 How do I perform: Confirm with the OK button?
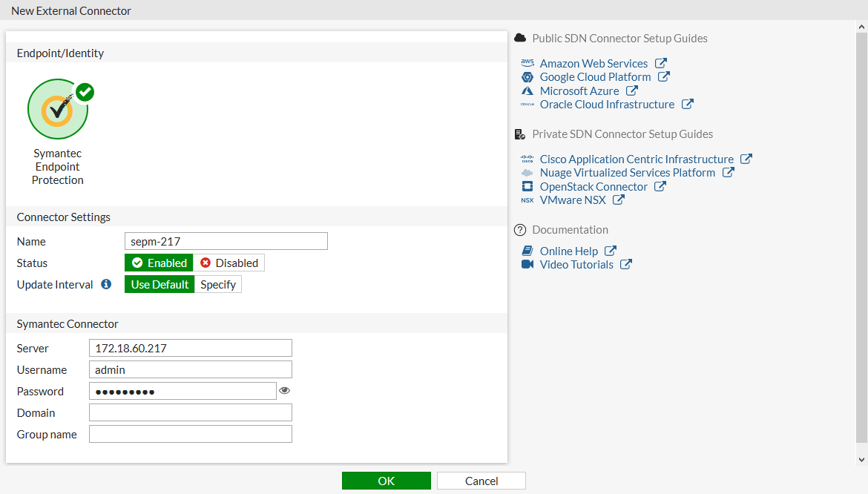tap(387, 481)
